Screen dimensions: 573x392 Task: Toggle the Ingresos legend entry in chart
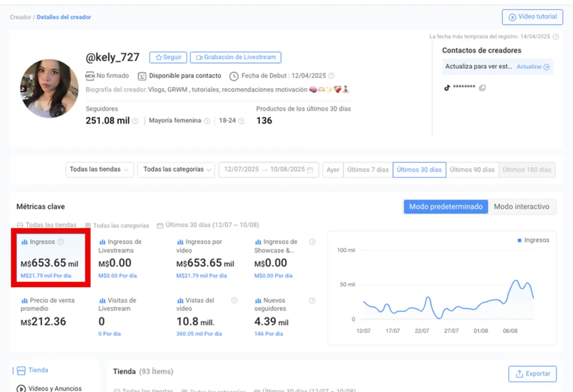tap(533, 240)
